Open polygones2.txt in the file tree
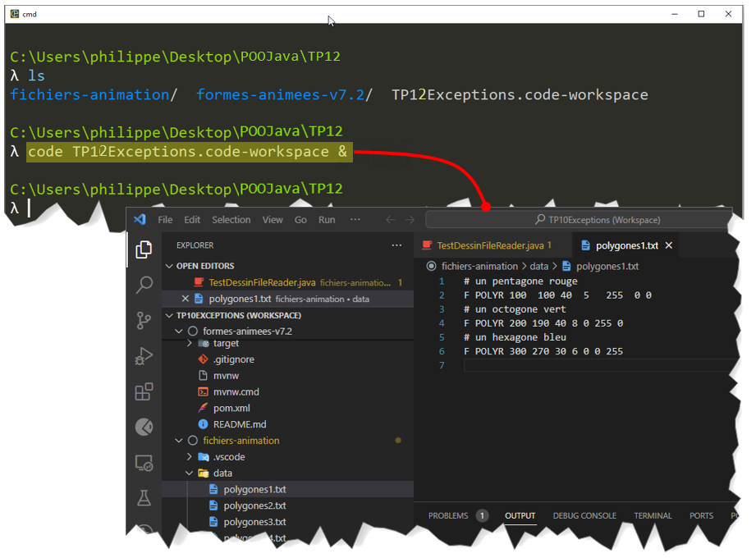Screen dimensions: 756x558 pos(254,505)
